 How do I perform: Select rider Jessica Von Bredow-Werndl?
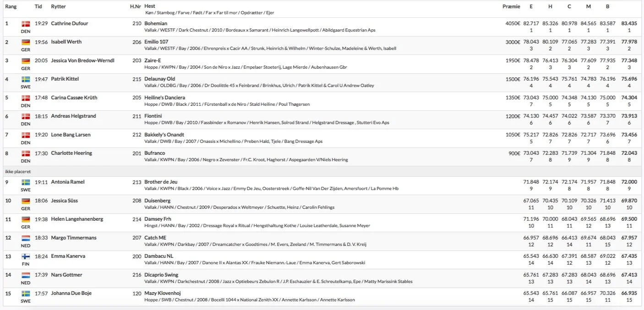point(82,60)
